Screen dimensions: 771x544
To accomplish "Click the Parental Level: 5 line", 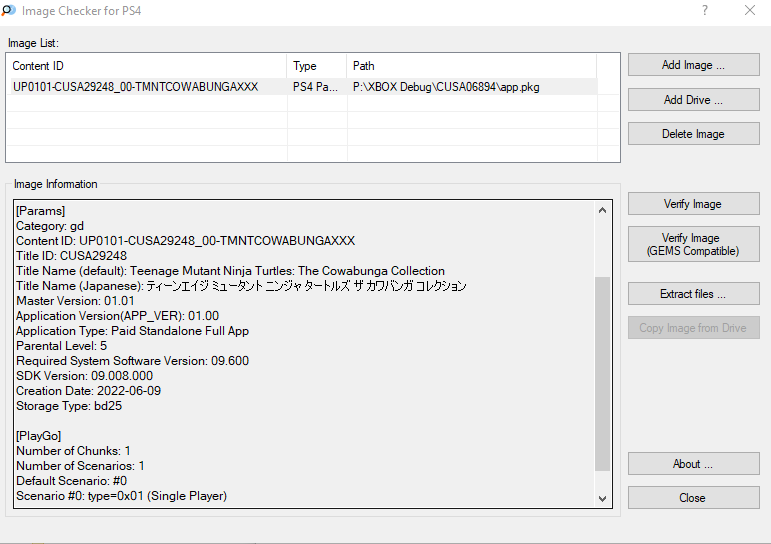I will pyautogui.click(x=61, y=346).
